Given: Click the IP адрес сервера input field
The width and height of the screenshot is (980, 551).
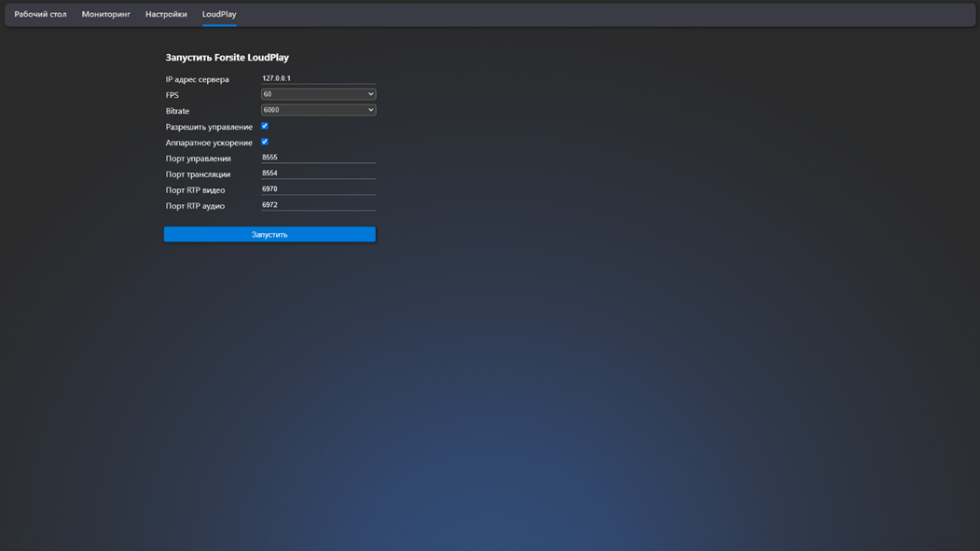Looking at the screenshot, I should coord(318,78).
